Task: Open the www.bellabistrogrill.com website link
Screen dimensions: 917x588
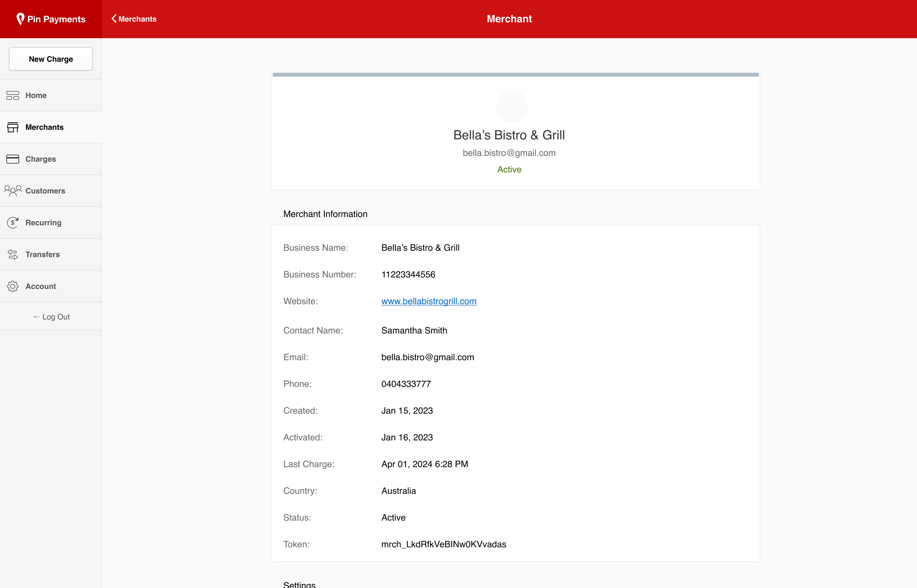Action: pyautogui.click(x=429, y=301)
